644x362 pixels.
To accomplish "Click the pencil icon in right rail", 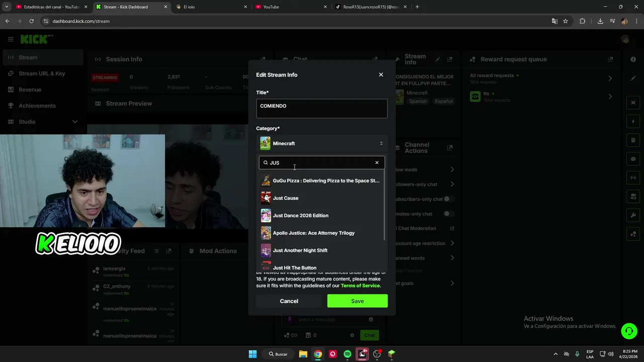I will pos(633,78).
